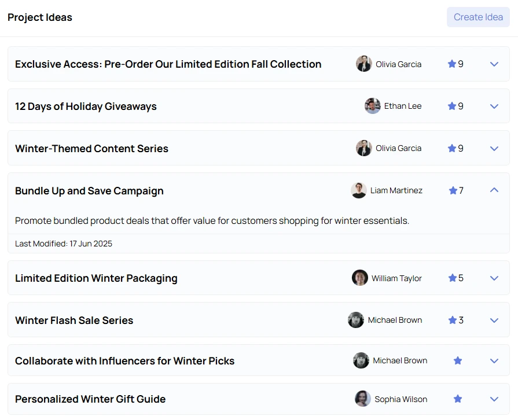Click Ethan Lee's profile picture

pos(372,106)
